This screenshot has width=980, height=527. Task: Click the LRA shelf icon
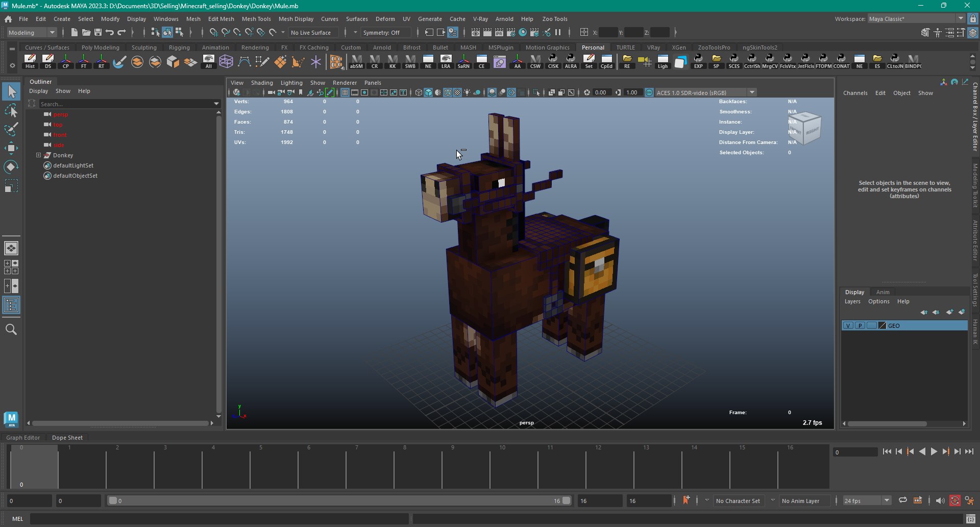(446, 61)
